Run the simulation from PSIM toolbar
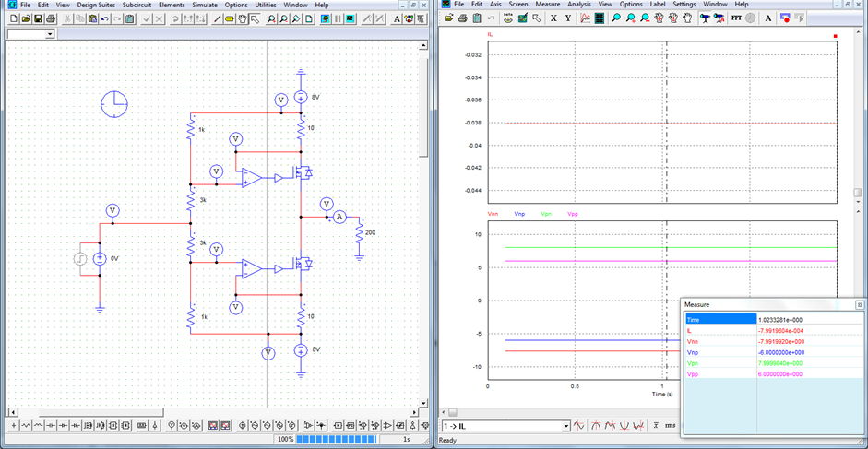 coord(325,18)
